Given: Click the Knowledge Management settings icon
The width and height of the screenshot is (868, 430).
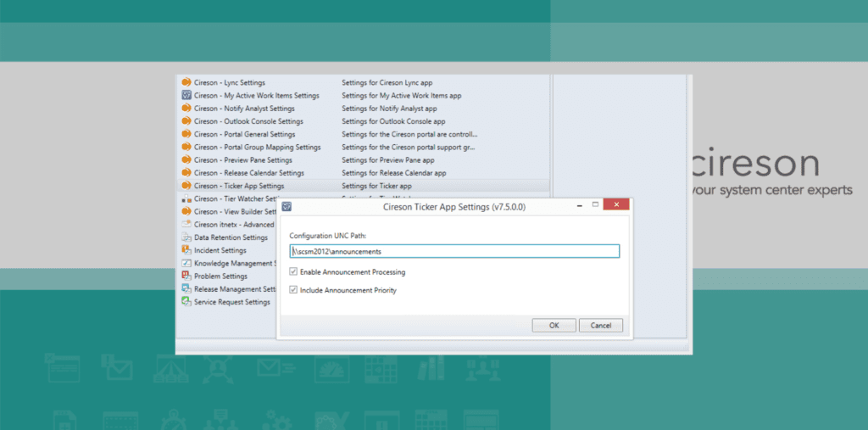Looking at the screenshot, I should 186,263.
